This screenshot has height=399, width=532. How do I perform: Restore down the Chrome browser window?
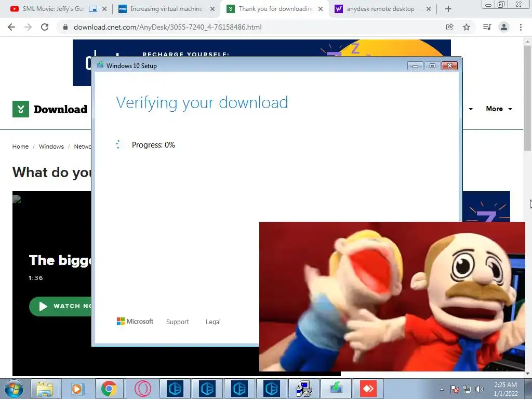pos(501,4)
